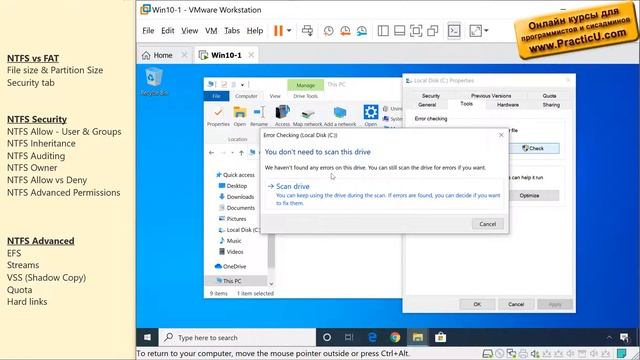Image resolution: width=640 pixels, height=360 pixels.
Task: Open the Recycle Bin on guest desktop
Action: pos(154,82)
